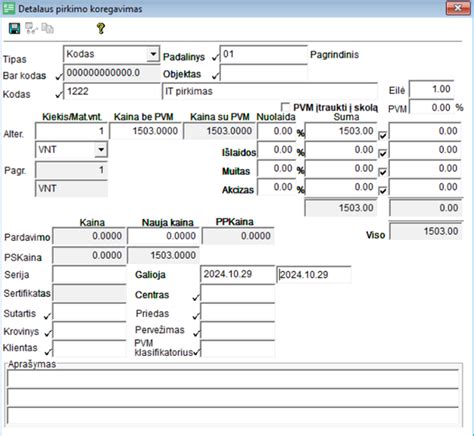This screenshot has height=436, width=474.
Task: Click the Nauja kaina Pardavimo field
Action: click(164, 236)
